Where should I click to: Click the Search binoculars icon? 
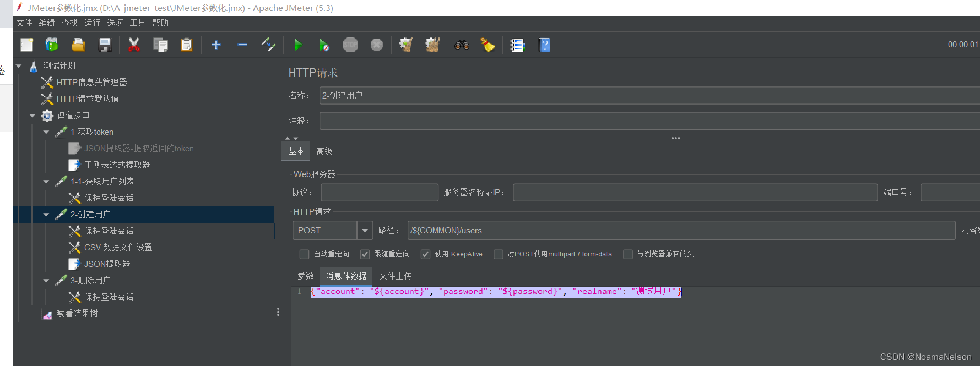point(462,45)
